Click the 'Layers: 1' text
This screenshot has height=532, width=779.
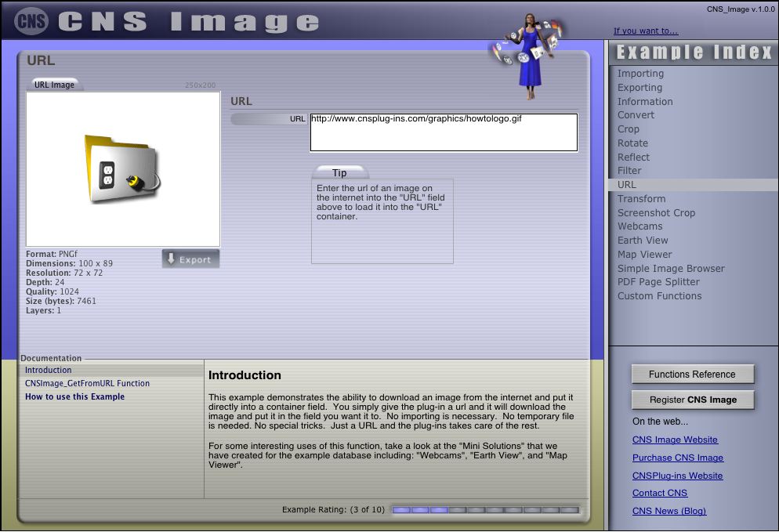43,310
